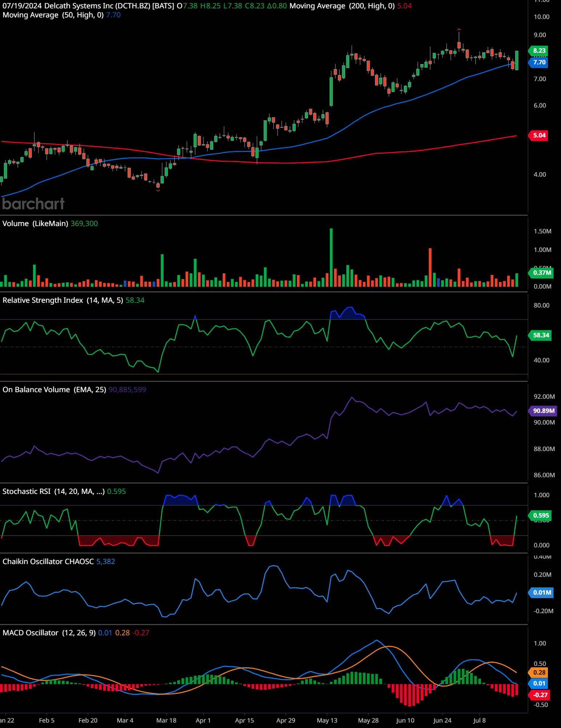
Task: Click the Jun 24 date axis label
Action: pos(442,720)
